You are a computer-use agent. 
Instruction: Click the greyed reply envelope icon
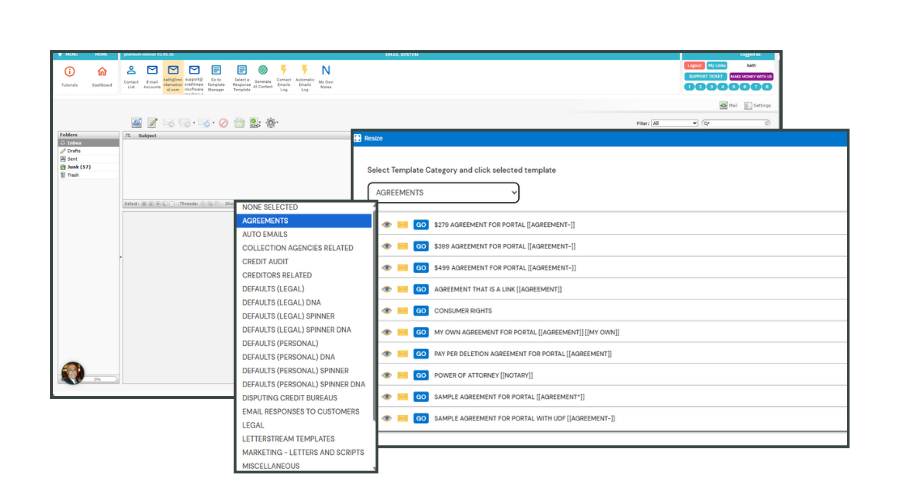click(168, 123)
